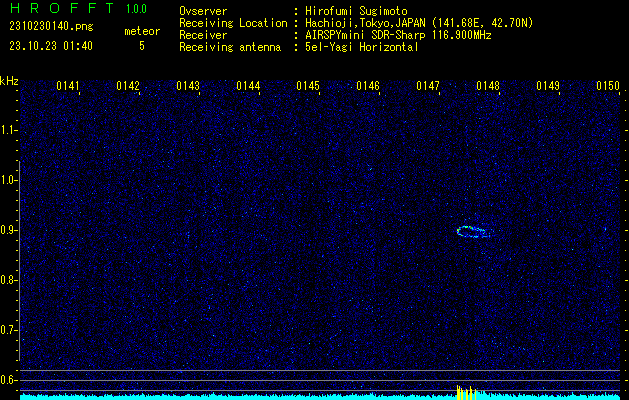Screen dimensions: 629x400
Task: Click time marker 0147
Action: tap(428, 86)
